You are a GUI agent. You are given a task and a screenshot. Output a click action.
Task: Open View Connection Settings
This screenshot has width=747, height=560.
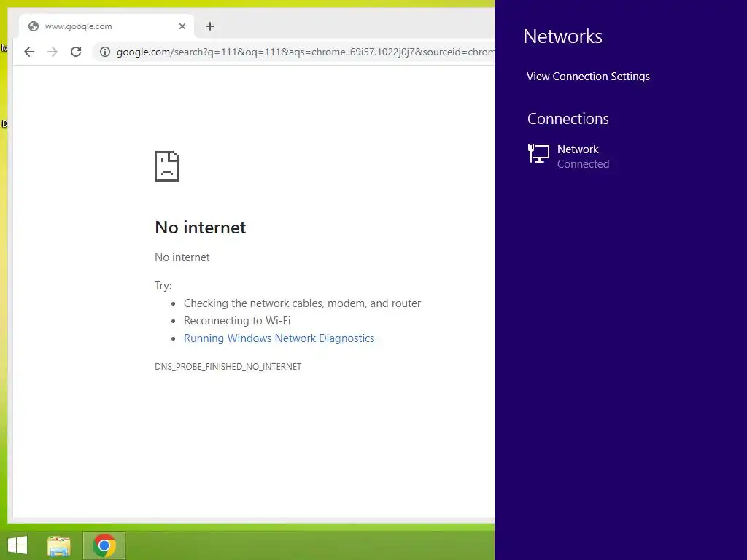[588, 77]
